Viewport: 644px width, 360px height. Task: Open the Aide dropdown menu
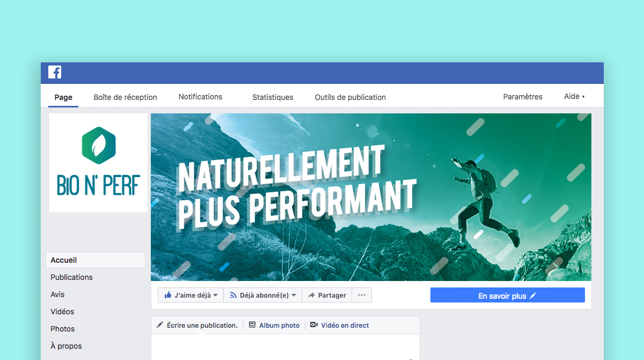[x=574, y=97]
